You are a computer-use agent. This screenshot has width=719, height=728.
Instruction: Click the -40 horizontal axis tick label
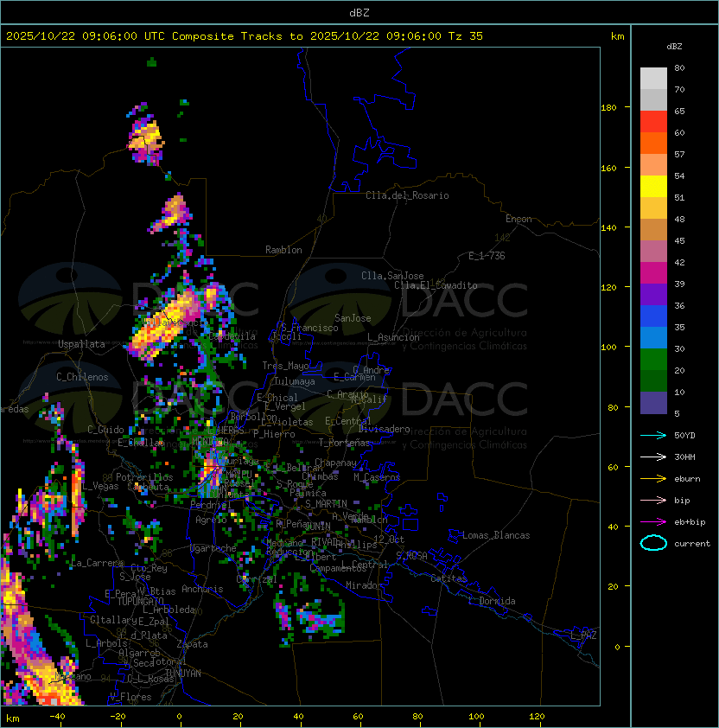tap(58, 717)
